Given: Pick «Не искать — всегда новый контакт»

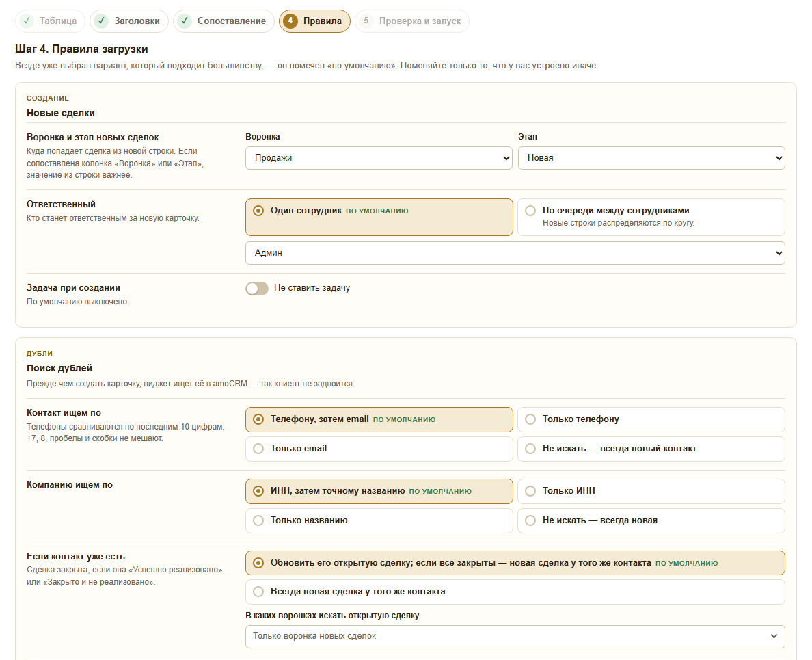Looking at the screenshot, I should tap(651, 449).
